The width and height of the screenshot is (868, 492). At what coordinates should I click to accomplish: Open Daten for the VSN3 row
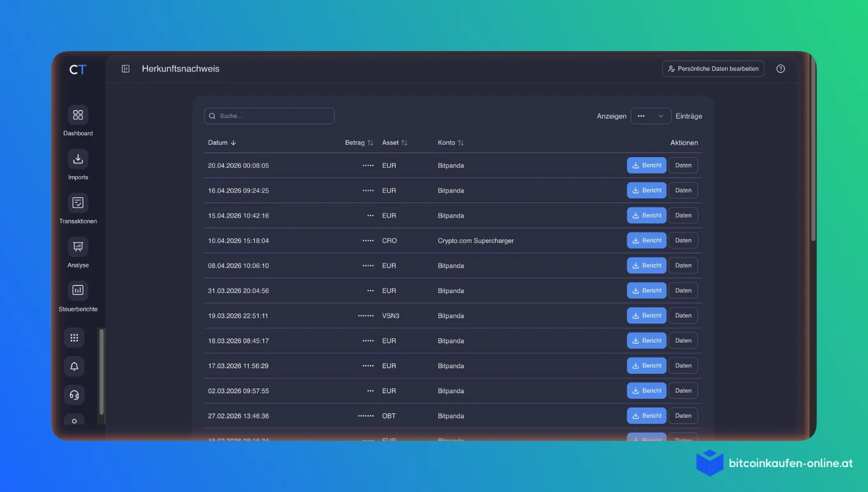click(683, 316)
